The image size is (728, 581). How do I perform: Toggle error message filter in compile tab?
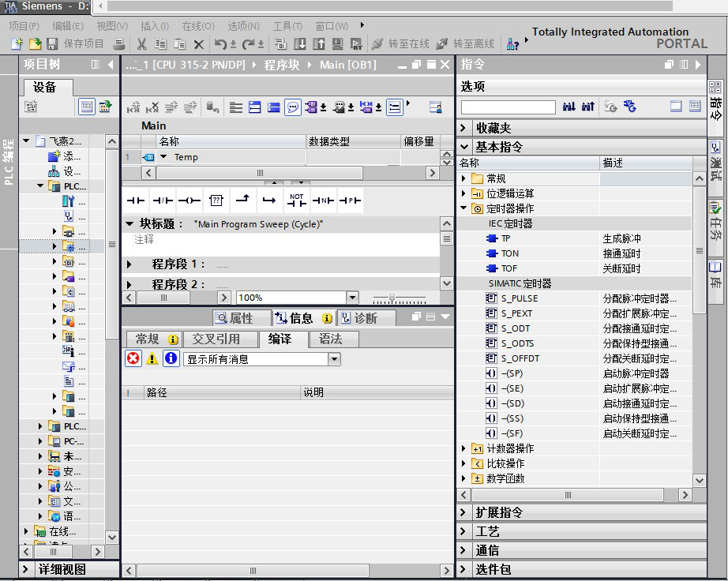coord(133,359)
